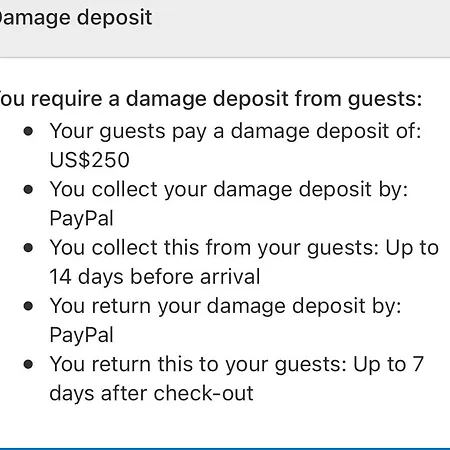This screenshot has width=450, height=450.
Task: Click the "days after check-out" text
Action: [x=151, y=393]
